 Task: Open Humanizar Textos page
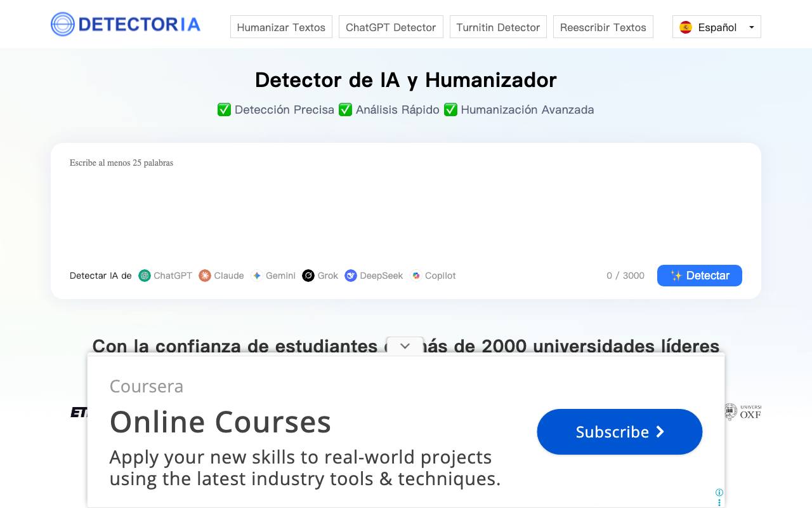tap(281, 27)
